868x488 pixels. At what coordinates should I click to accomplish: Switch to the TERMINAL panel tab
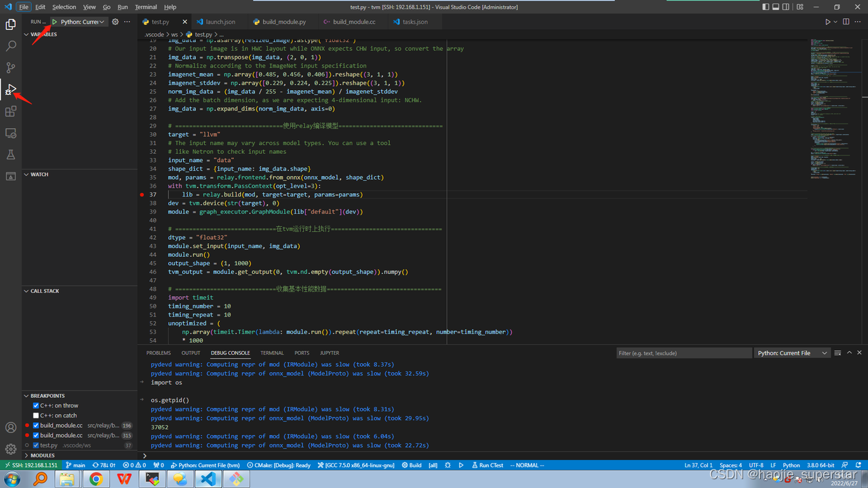(272, 353)
